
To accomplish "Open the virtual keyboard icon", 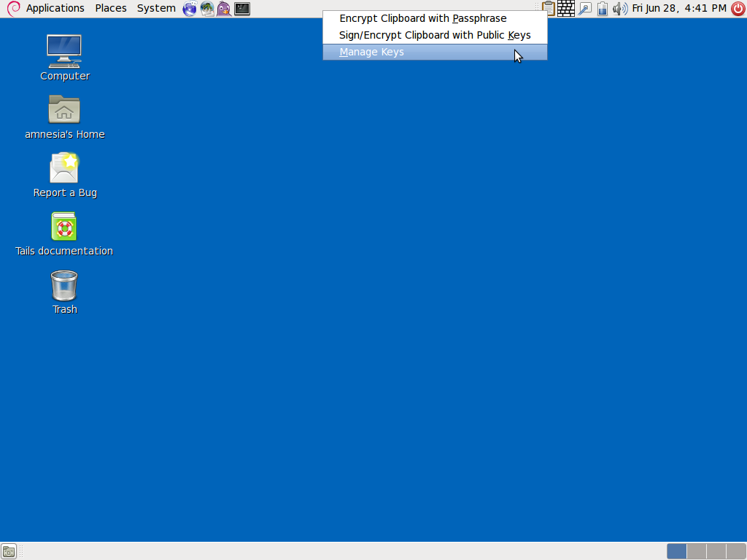I will (566, 9).
